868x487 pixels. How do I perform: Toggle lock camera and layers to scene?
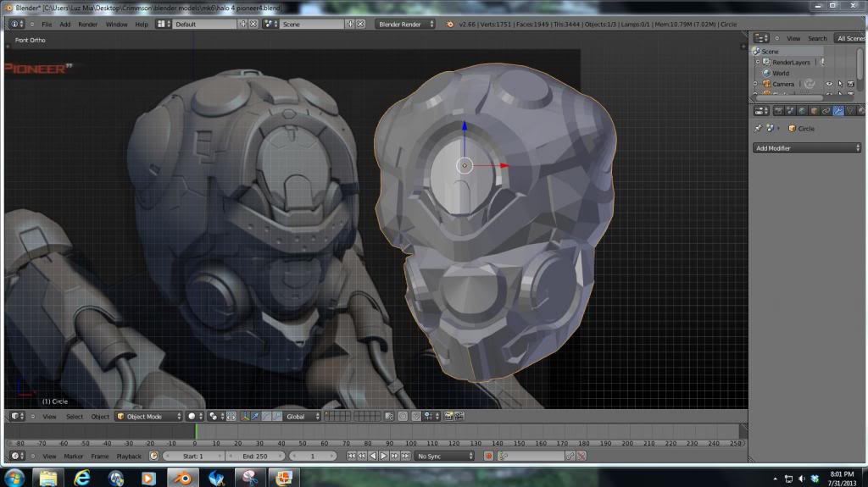click(389, 416)
